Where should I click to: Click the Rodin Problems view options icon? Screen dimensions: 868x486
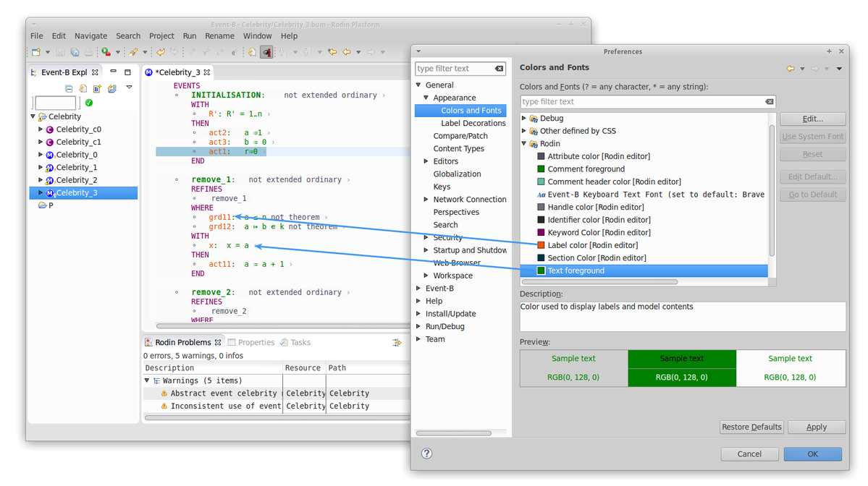(397, 343)
